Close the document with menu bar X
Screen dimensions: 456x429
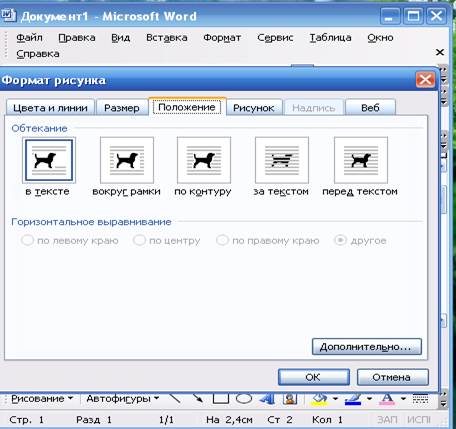coord(440,52)
